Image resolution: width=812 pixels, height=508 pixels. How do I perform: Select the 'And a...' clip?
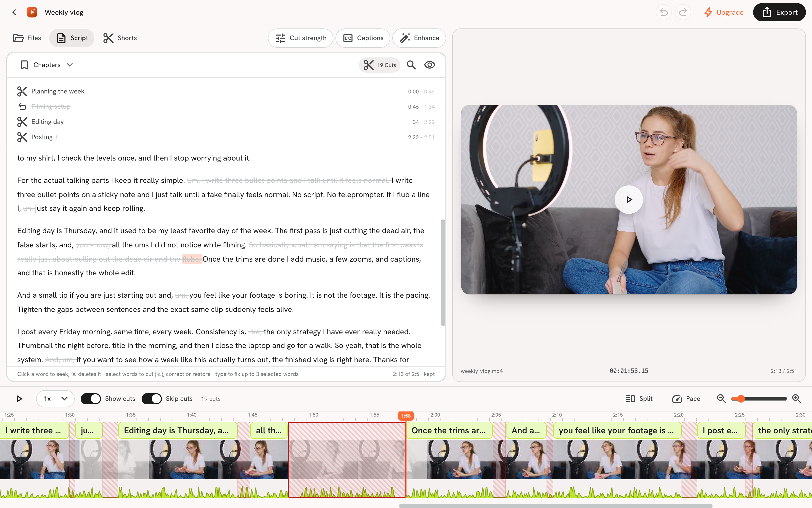526,430
